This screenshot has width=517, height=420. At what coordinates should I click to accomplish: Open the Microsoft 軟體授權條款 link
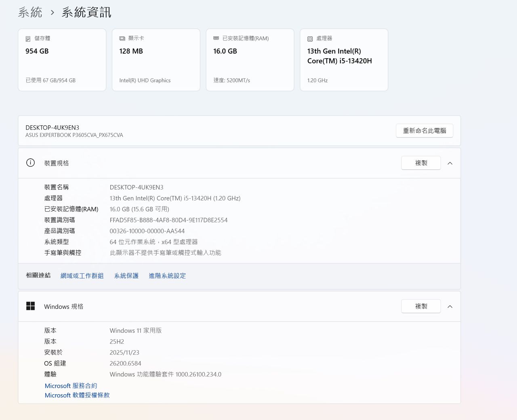(x=77, y=395)
